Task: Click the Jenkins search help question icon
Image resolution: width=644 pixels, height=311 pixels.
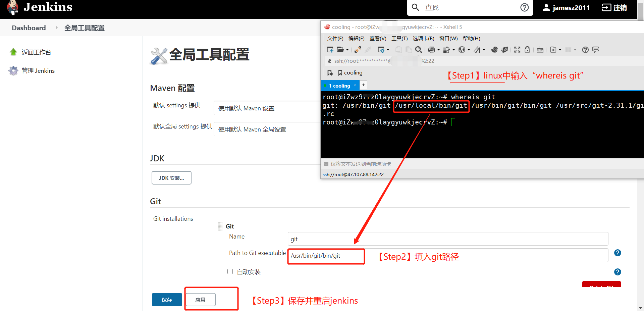Action: 525,7
